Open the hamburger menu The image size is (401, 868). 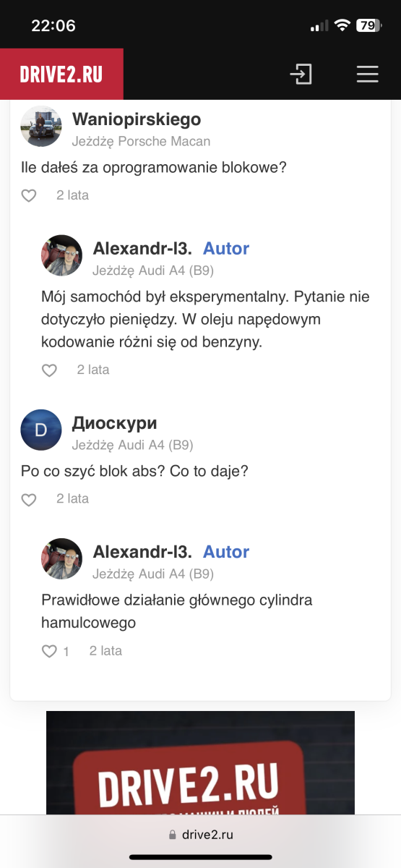[367, 75]
